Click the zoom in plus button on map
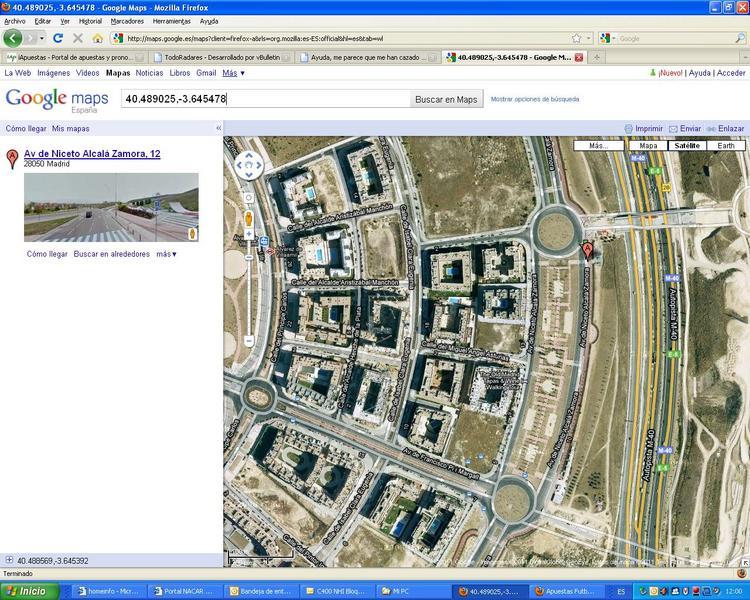 [x=249, y=234]
